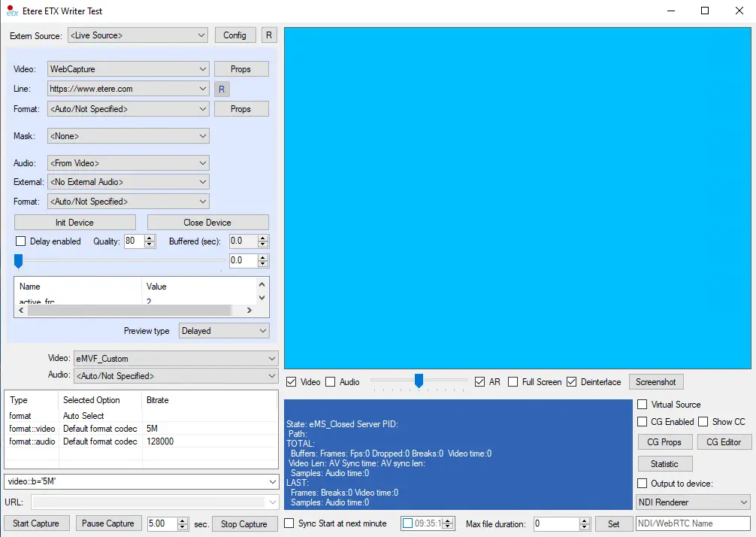The height and width of the screenshot is (537, 756).
Task: Click the Etere ETX logo in title bar
Action: pos(11,11)
